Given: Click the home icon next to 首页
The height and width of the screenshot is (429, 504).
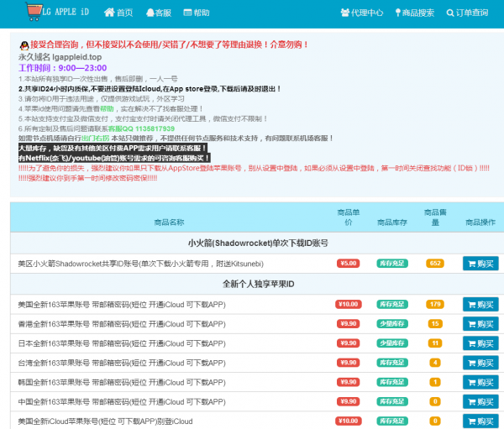Looking at the screenshot, I should (109, 13).
